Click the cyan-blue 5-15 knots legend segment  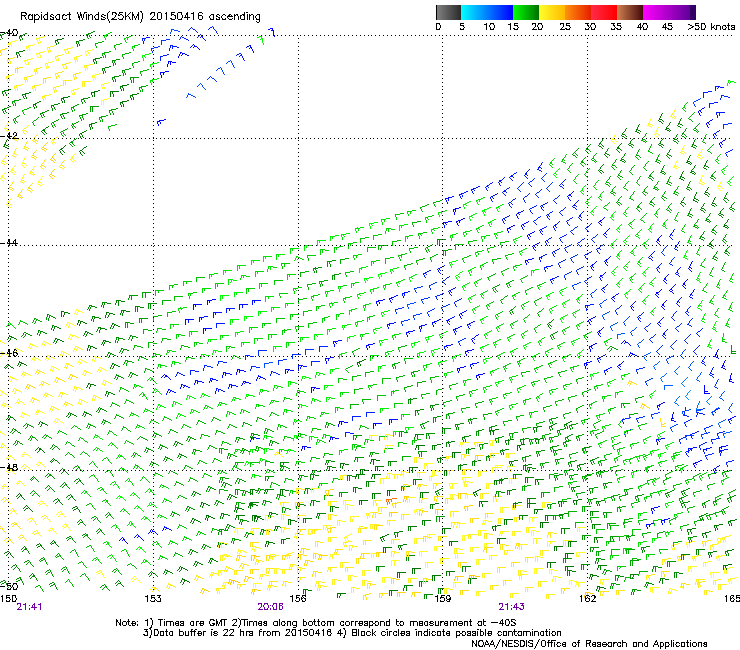(487, 12)
